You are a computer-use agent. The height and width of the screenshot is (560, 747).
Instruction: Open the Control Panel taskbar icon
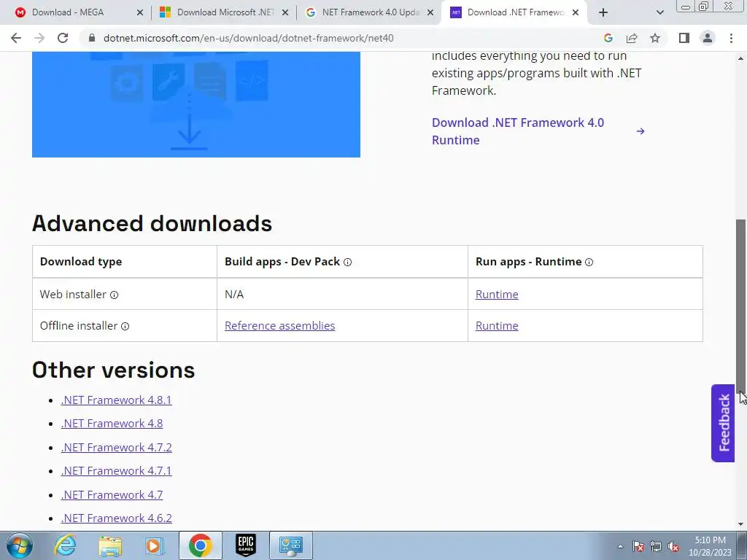pos(291,545)
